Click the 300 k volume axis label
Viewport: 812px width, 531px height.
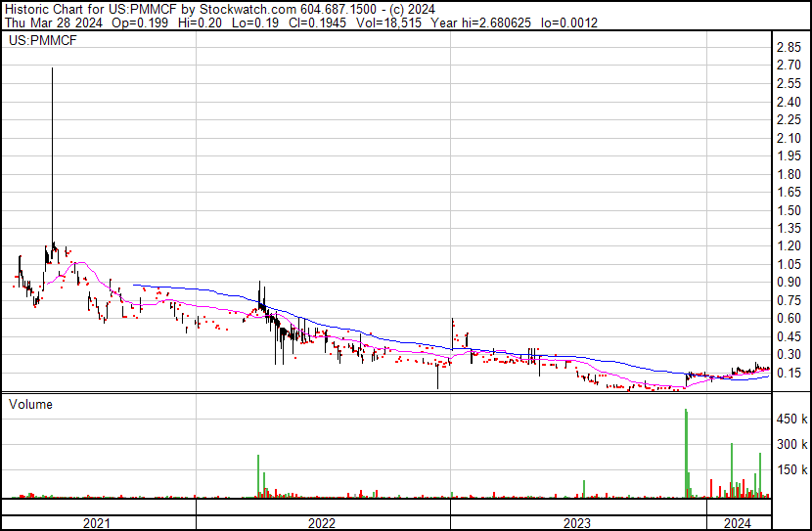(x=791, y=444)
